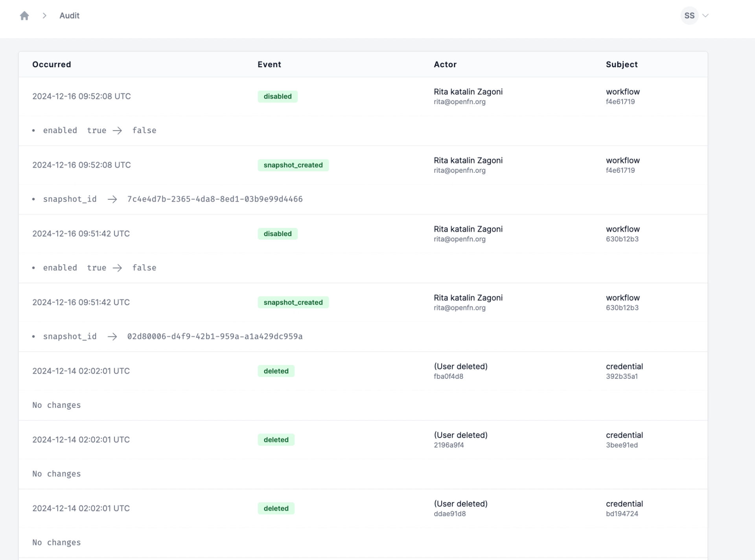Click the home icon in breadcrumb
755x560 pixels.
click(24, 16)
